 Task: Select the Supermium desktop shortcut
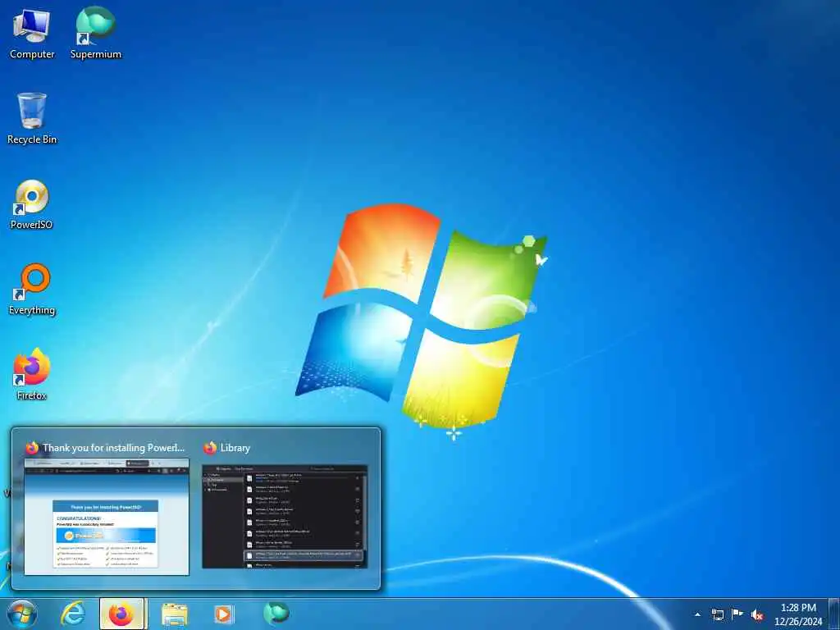tap(95, 33)
